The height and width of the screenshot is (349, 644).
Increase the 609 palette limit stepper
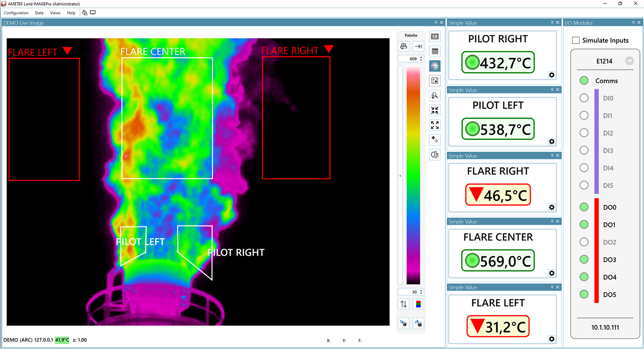point(421,56)
